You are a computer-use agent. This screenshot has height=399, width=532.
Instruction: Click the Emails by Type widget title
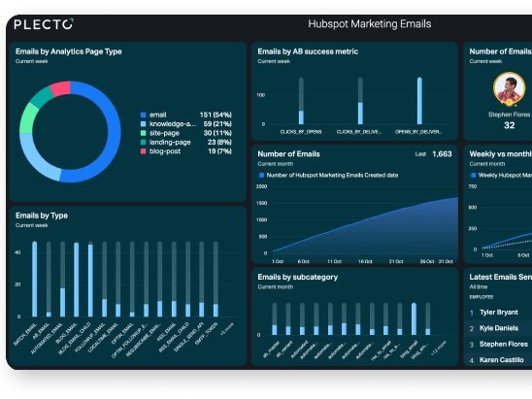42,216
